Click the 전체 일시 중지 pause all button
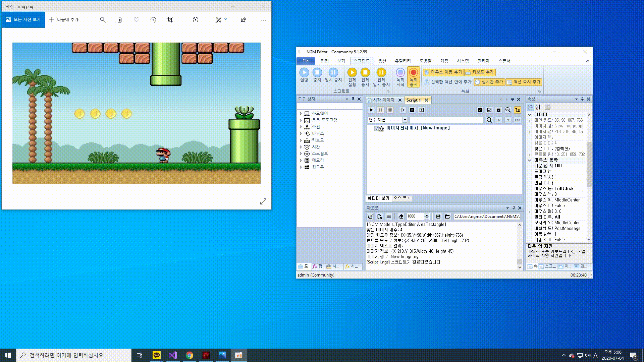The width and height of the screenshot is (644, 362). pyautogui.click(x=381, y=77)
